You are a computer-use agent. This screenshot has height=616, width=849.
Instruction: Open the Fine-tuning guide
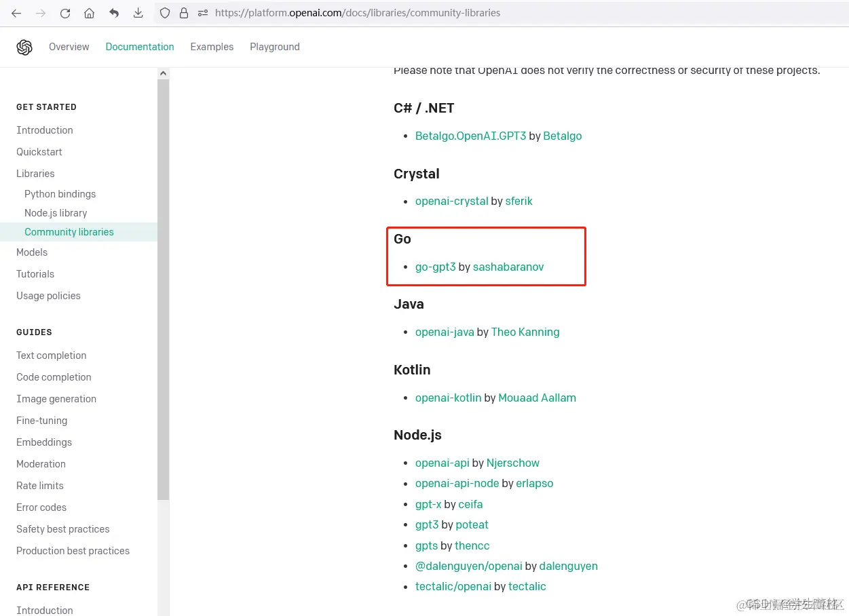[42, 421]
